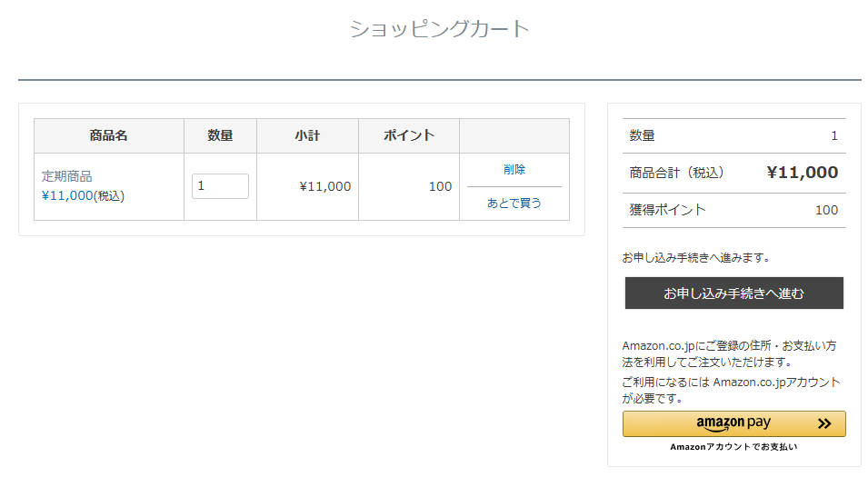
Task: Click the あとで買う save-for-later link
Action: [x=514, y=204]
